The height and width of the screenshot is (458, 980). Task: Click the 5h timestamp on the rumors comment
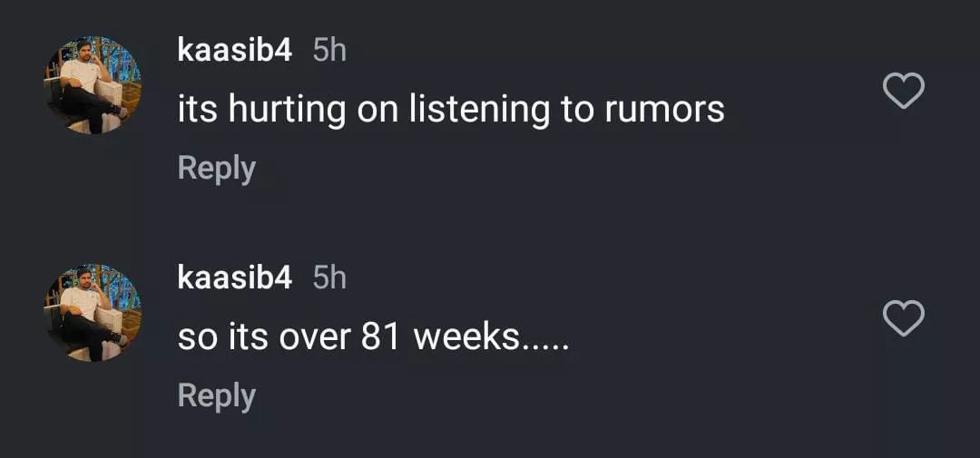(x=329, y=51)
